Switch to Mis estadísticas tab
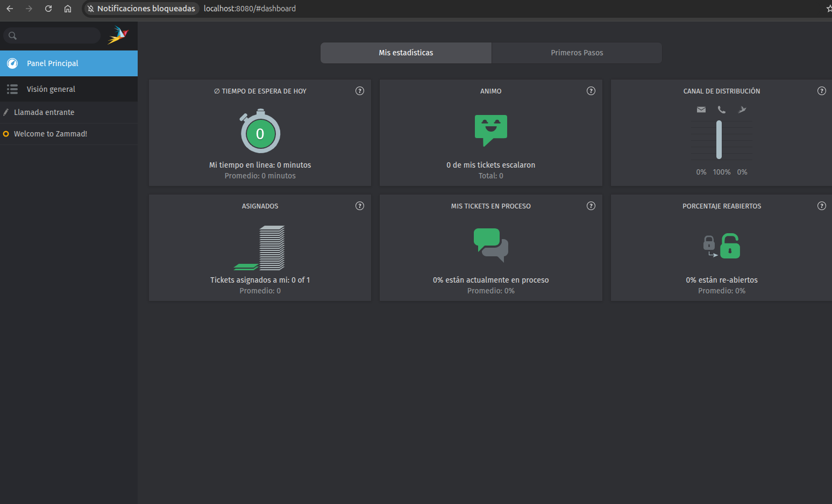This screenshot has height=504, width=832. (406, 53)
